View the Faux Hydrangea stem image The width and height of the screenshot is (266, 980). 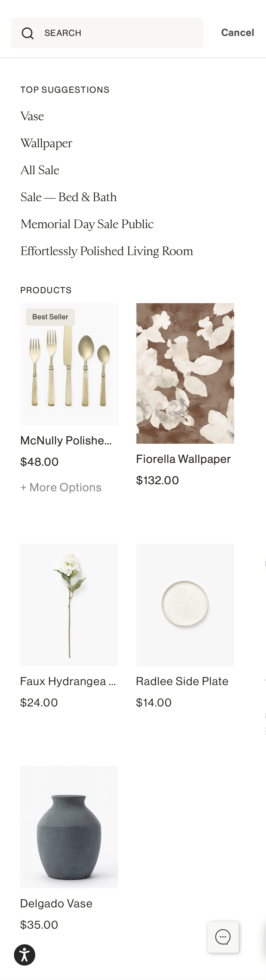69,604
